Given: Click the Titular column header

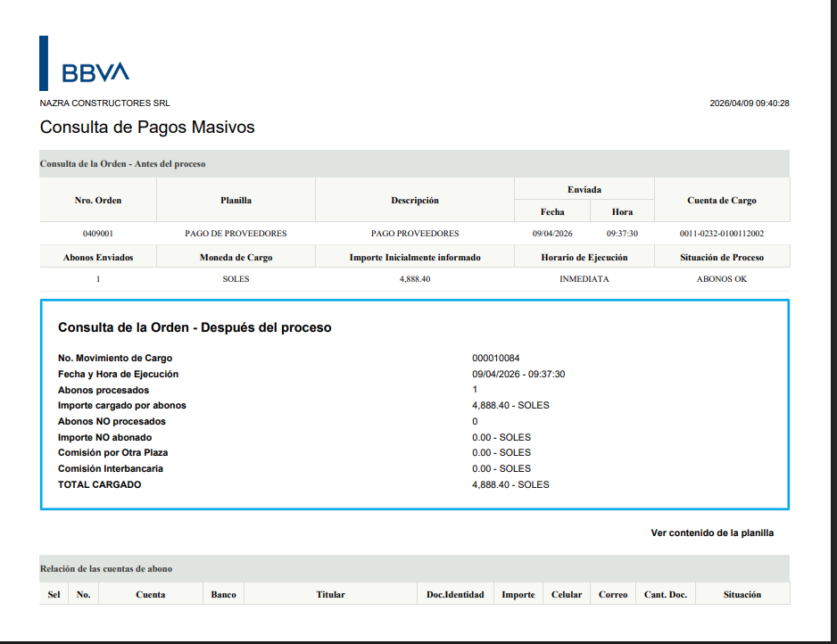Looking at the screenshot, I should [x=330, y=594].
